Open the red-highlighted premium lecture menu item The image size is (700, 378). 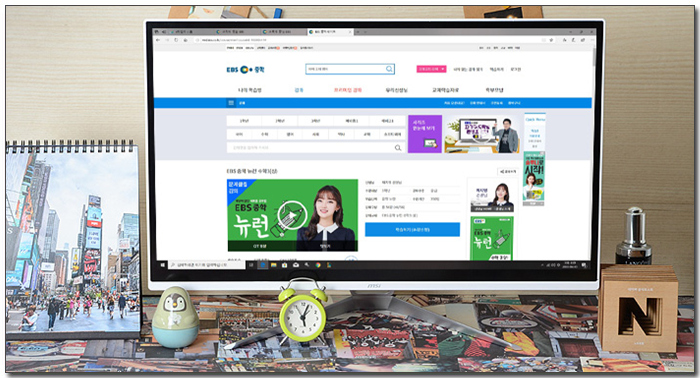pos(348,90)
